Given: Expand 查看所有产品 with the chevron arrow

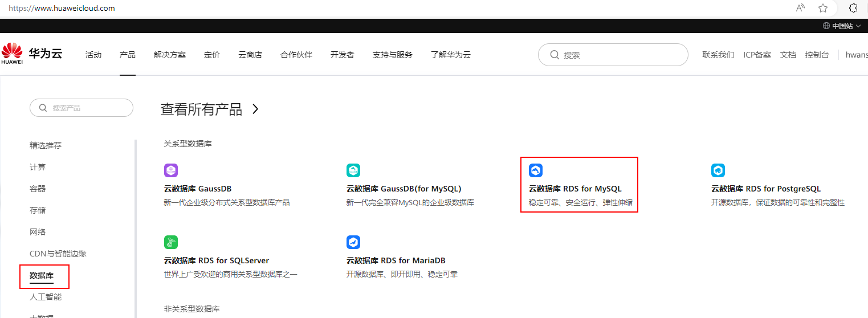Looking at the screenshot, I should click(255, 109).
